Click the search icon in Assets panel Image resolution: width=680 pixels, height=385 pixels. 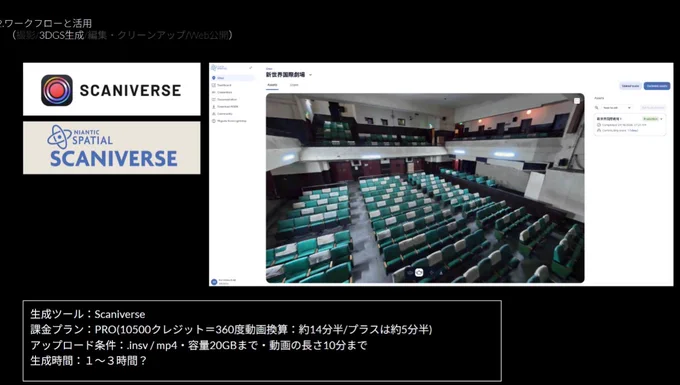[x=597, y=108]
